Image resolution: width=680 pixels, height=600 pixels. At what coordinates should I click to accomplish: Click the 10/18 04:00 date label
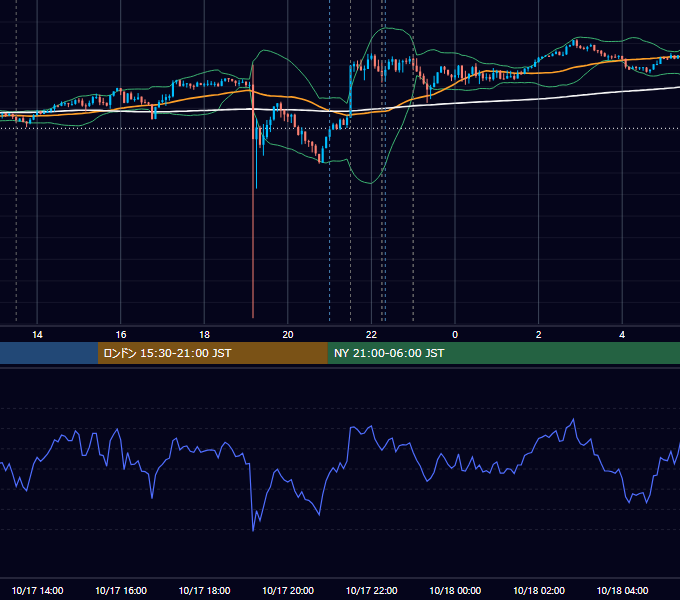[x=622, y=590]
